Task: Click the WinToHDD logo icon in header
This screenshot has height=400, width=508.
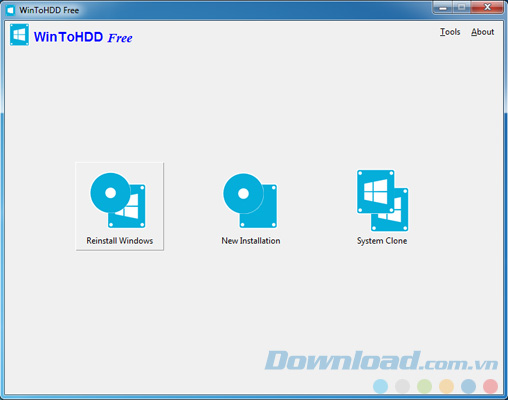Action: pyautogui.click(x=19, y=35)
